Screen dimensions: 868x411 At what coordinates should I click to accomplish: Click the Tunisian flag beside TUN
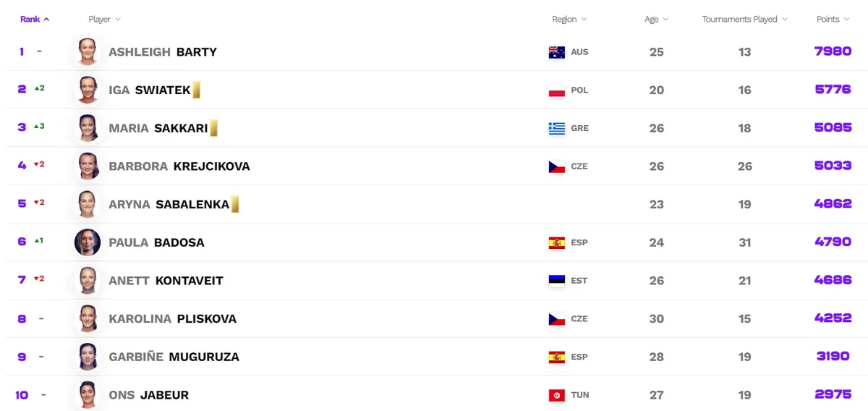click(x=556, y=395)
